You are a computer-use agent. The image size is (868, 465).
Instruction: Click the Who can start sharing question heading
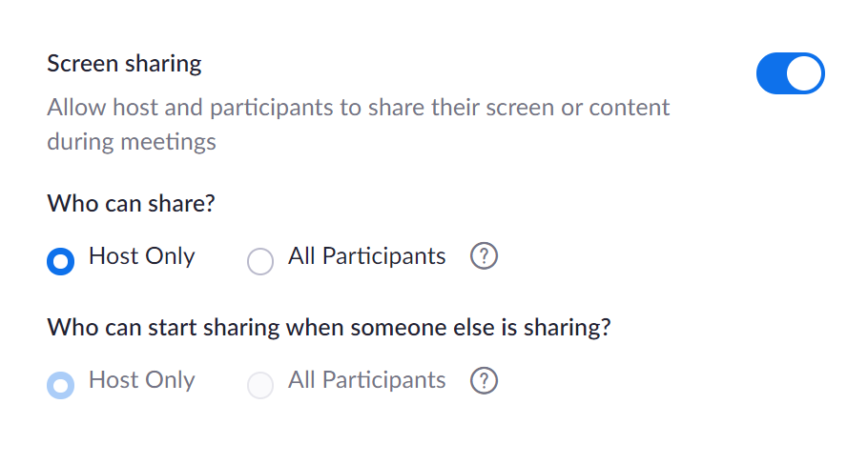point(329,328)
